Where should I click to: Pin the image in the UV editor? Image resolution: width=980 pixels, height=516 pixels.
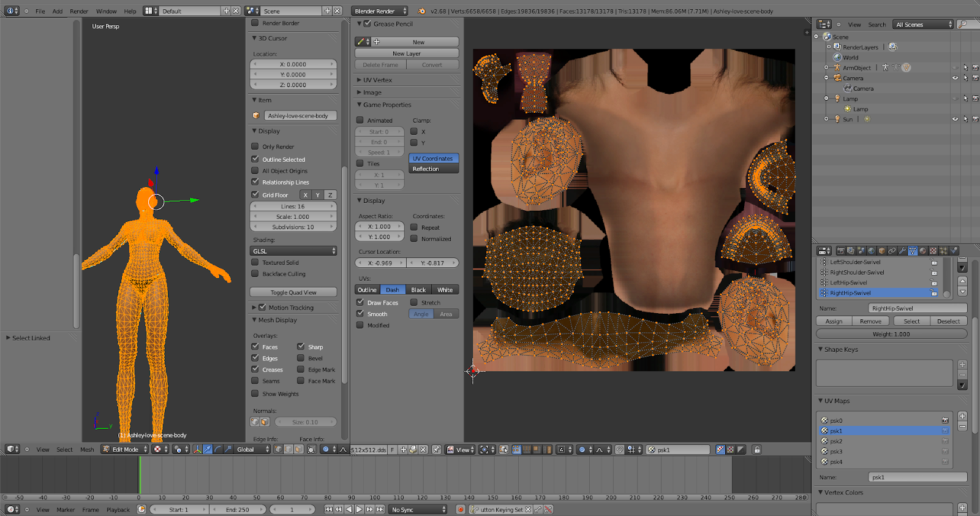pyautogui.click(x=435, y=450)
